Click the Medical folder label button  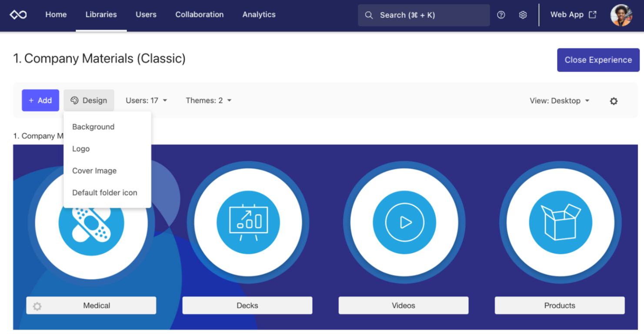pyautogui.click(x=91, y=305)
